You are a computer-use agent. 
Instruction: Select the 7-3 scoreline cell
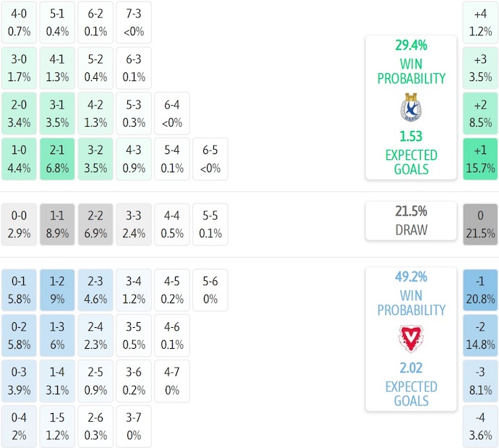(x=133, y=22)
